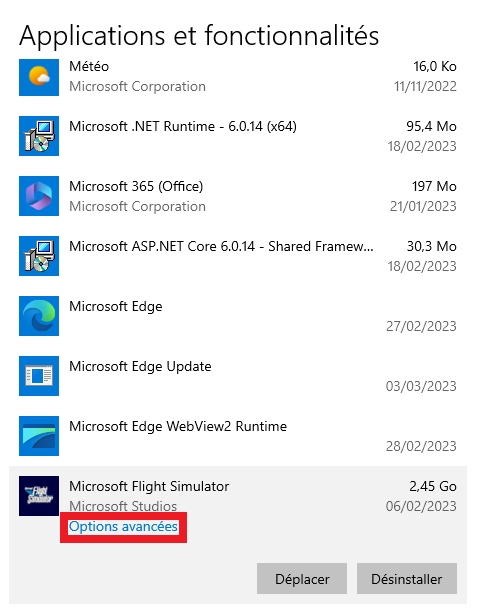Viewport: 477px width, 611px height.
Task: Click the Météo weather app icon
Action: coord(39,77)
